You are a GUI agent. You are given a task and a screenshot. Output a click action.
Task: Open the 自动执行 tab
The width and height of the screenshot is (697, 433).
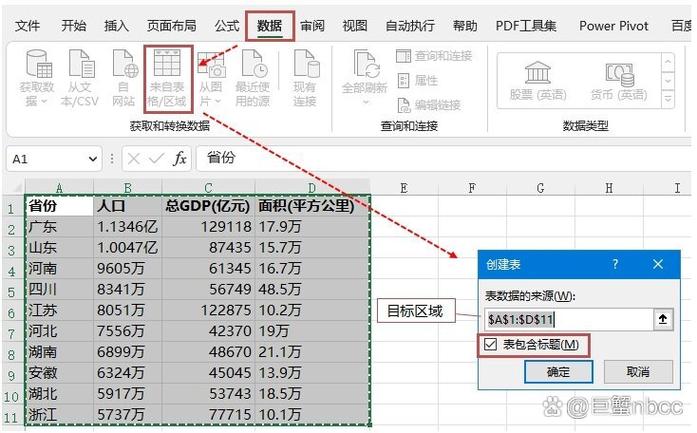(x=409, y=26)
